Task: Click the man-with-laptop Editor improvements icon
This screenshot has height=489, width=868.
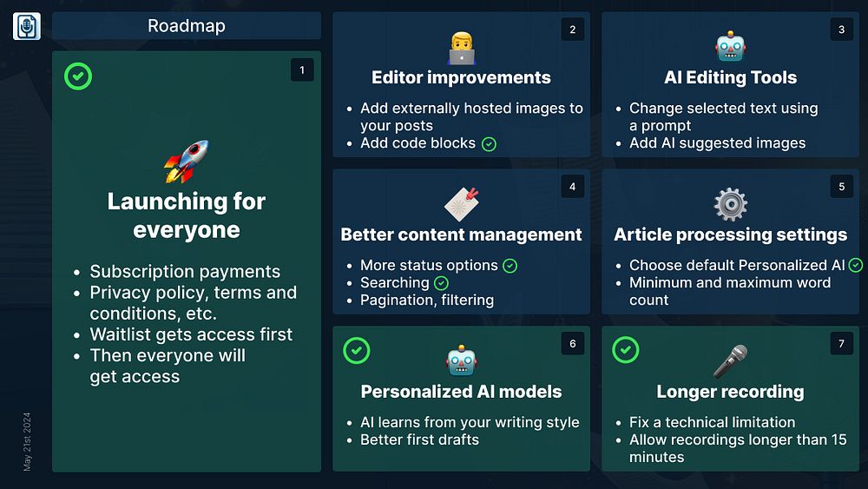Action: coord(461,48)
